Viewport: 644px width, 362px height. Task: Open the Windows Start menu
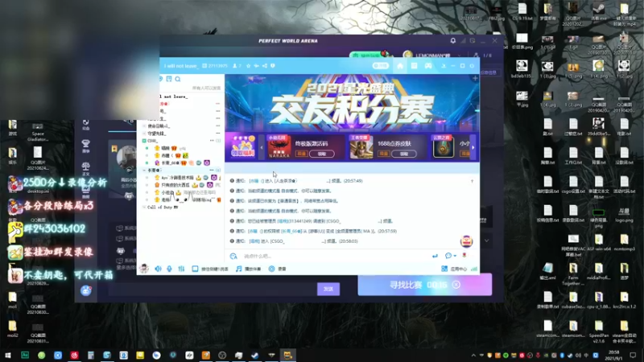coord(8,356)
